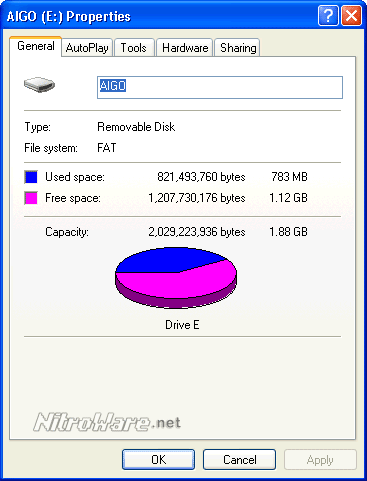Click the AIGO volume label field
Screen dimensions: 367x481
point(220,87)
